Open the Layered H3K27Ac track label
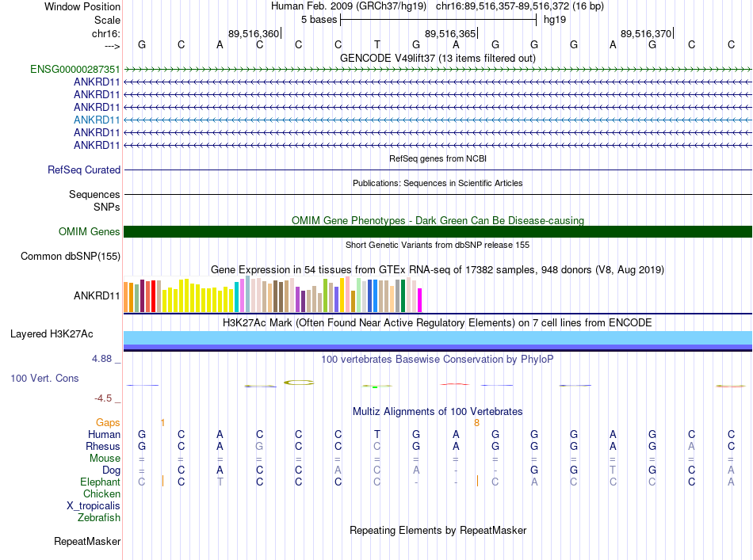 tap(52, 333)
